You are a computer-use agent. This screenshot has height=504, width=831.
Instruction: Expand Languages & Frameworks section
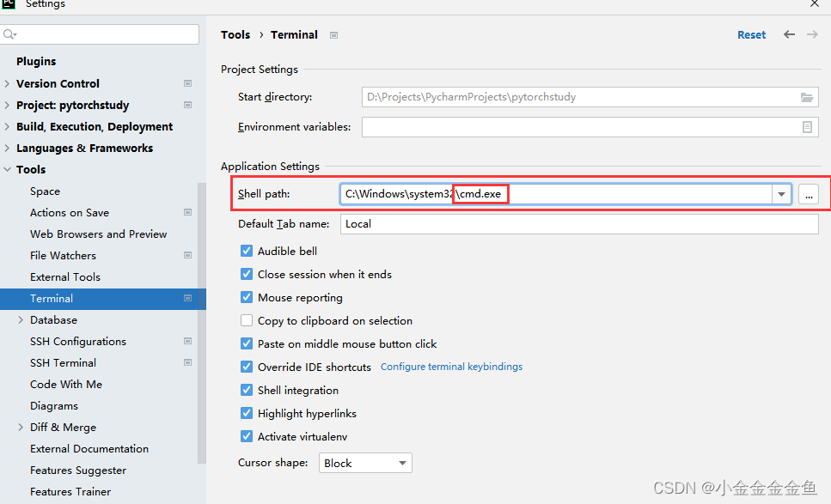point(7,149)
